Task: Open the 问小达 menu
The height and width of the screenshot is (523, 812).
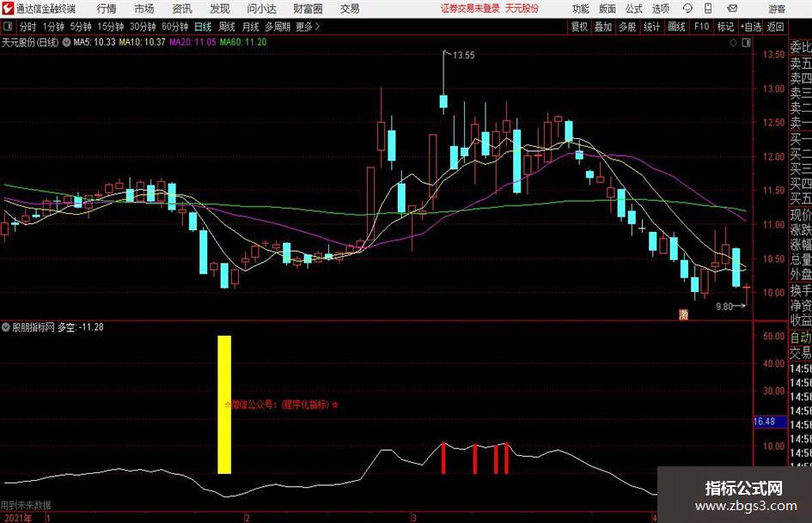Action: click(261, 9)
